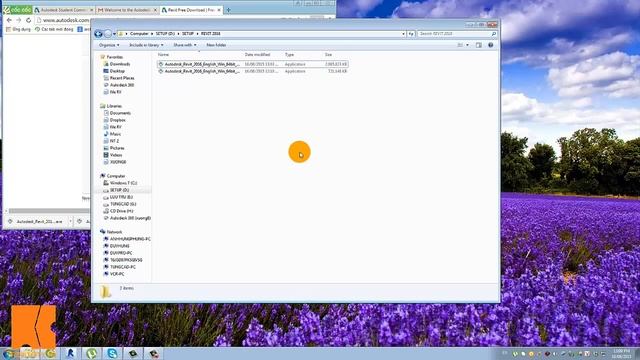Open the Documents library

120,113
